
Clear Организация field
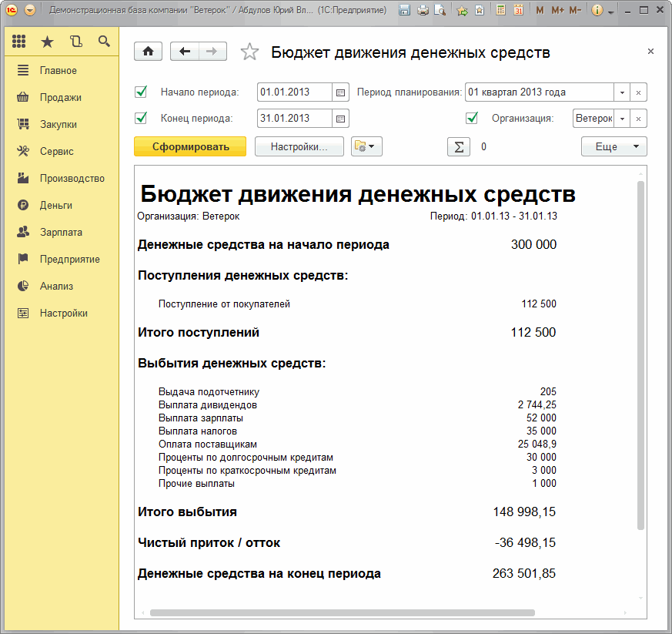(x=638, y=119)
